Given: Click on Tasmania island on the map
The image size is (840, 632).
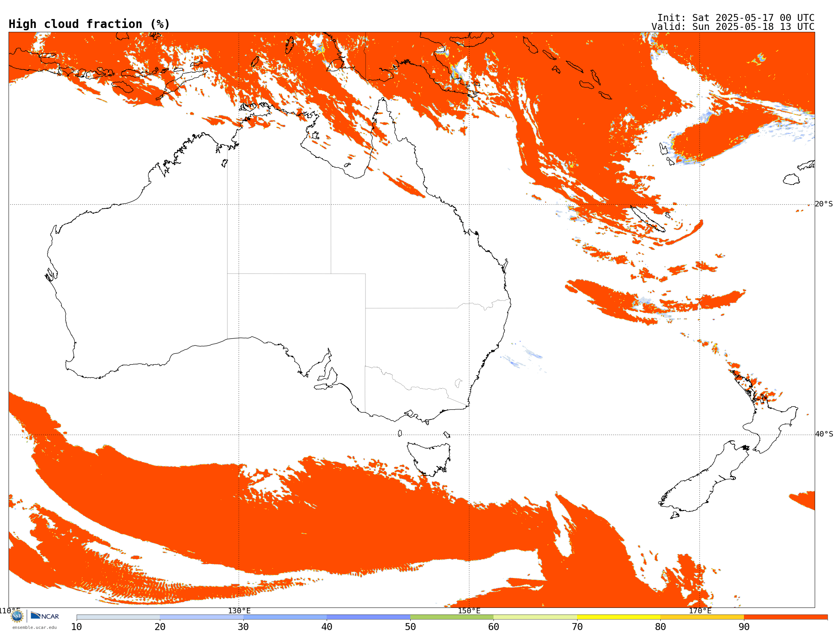Looking at the screenshot, I should point(429,459).
